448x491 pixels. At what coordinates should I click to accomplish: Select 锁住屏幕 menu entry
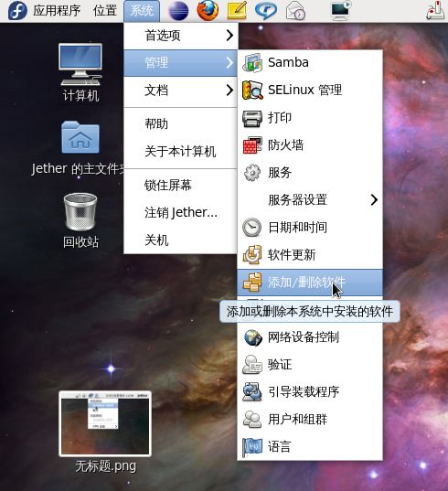pos(181,185)
